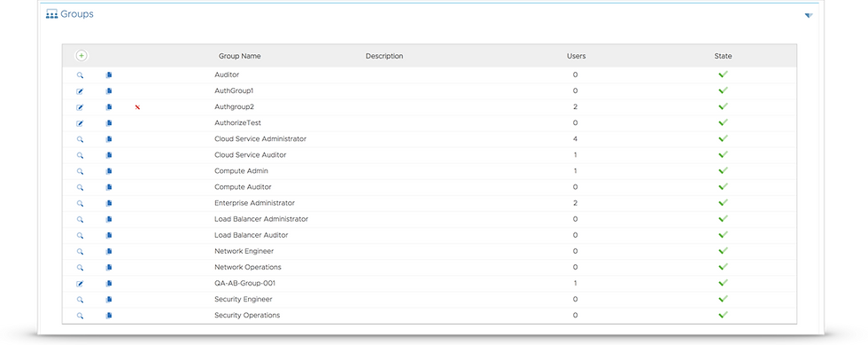Screen dimensions: 868x345
Task: Select Load Balancer Administrator name
Action: point(261,219)
